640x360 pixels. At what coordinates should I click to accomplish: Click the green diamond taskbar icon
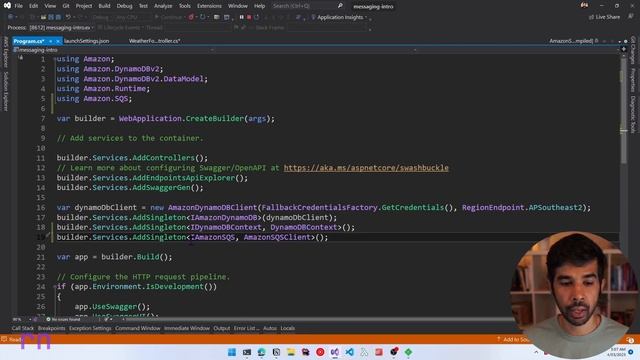pyautogui.click(x=408, y=352)
